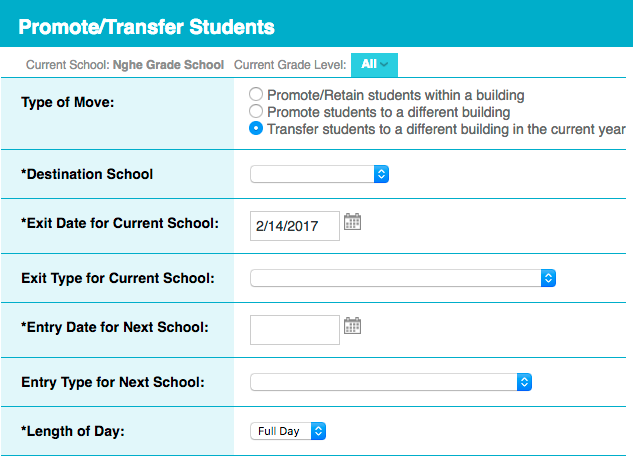Open the Entry Date calendar picker
Image resolution: width=633 pixels, height=467 pixels.
[x=352, y=325]
